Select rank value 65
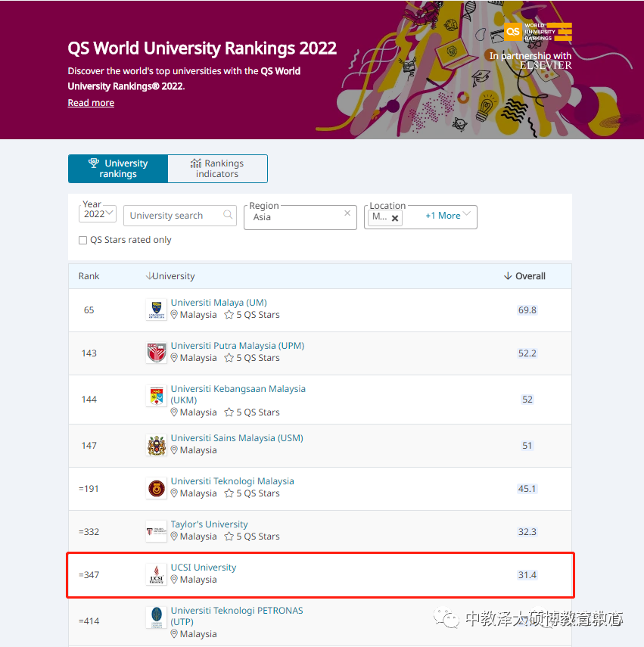This screenshot has height=647, width=644. 89,310
